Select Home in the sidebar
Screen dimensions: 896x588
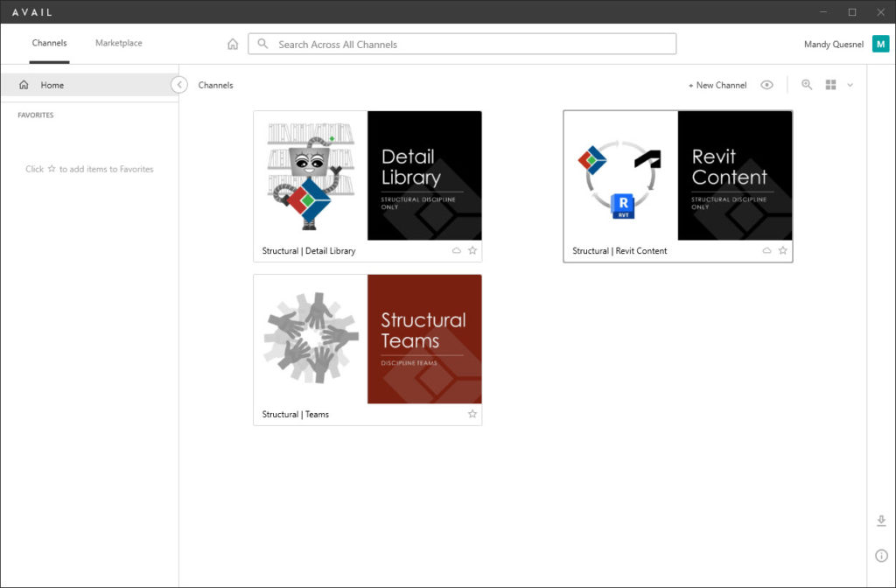tap(90, 85)
